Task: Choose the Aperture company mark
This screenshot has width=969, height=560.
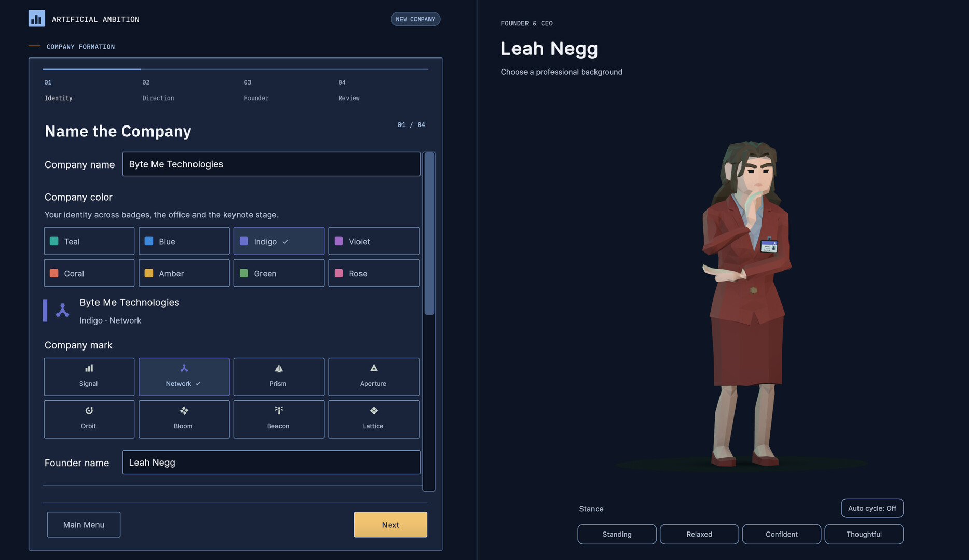Action: pyautogui.click(x=374, y=376)
